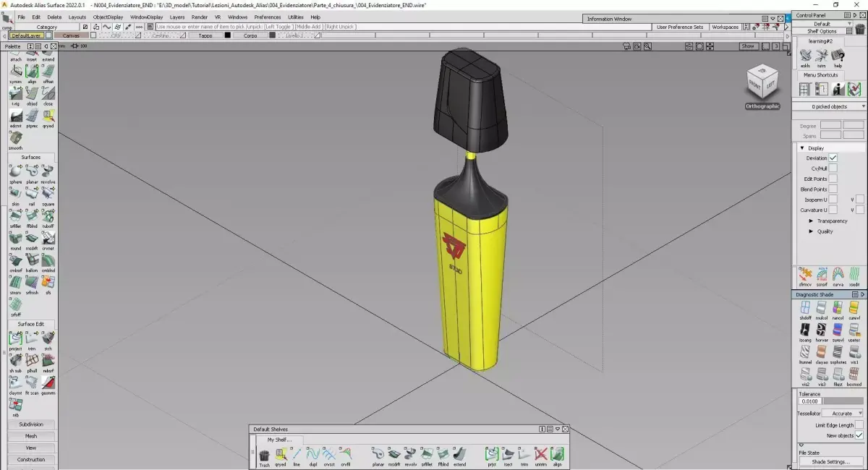Activate the Skin surface tool
This screenshot has width=868, height=470.
14,194
